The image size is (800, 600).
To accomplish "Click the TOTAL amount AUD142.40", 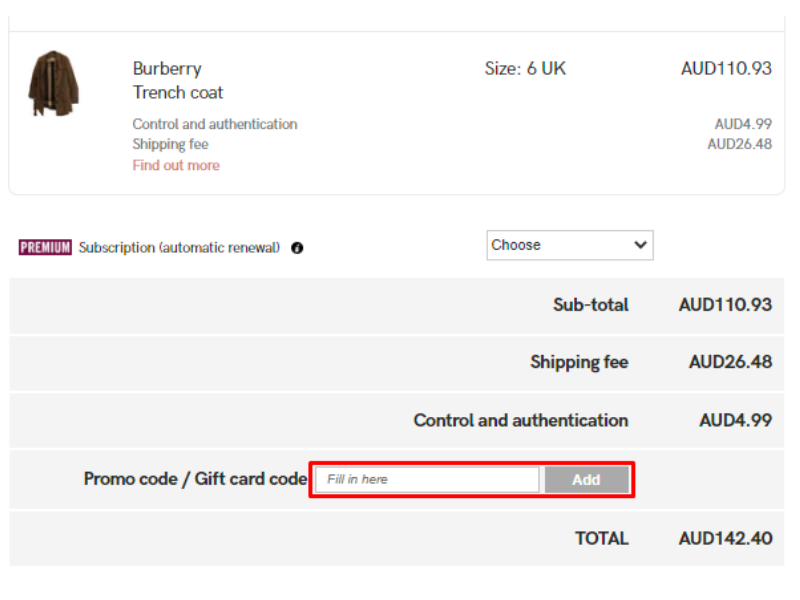I will [725, 538].
